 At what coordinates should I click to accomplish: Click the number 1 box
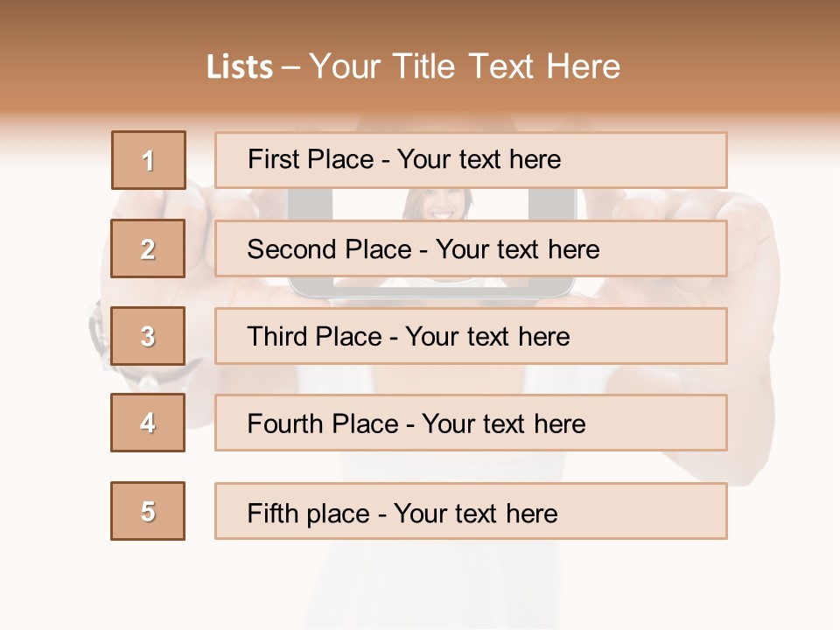(148, 160)
